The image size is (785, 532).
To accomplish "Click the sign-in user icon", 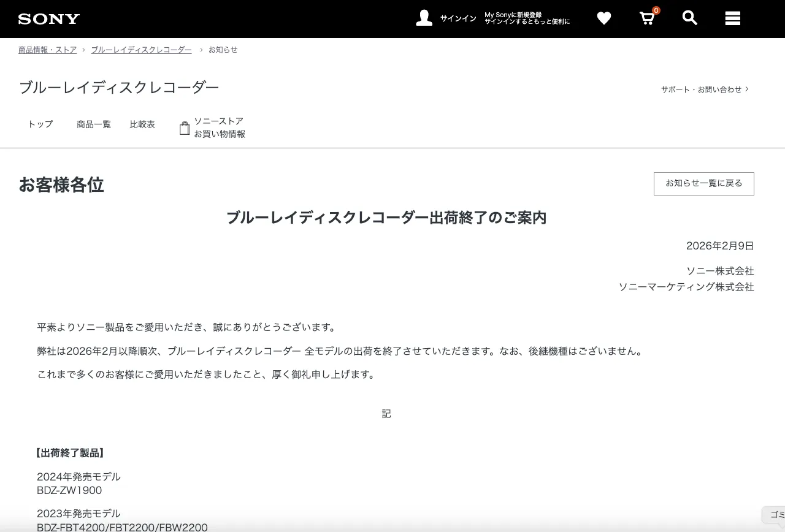I will [424, 18].
